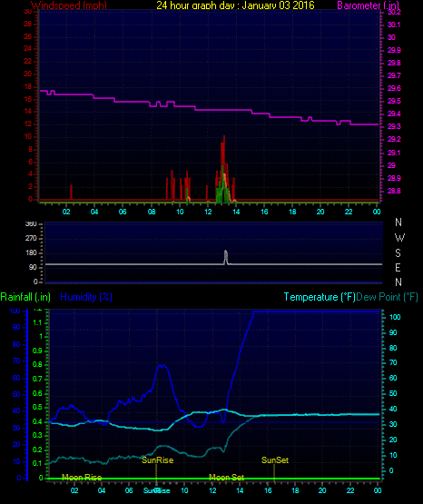Image resolution: width=423 pixels, height=504 pixels.
Task: Click the Moon Set marker label
Action: click(226, 478)
